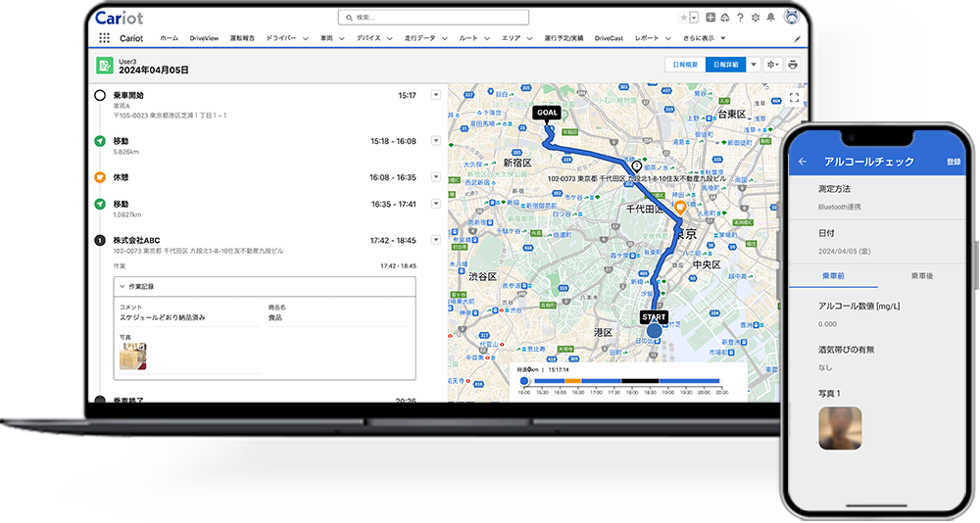The image size is (980, 523).
Task: Click the START marker on map
Action: [654, 317]
